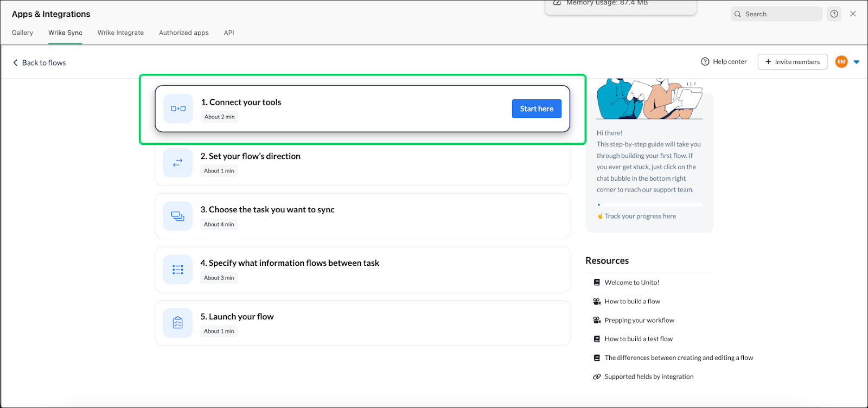Click the EM user avatar
The image size is (868, 408).
click(x=841, y=62)
